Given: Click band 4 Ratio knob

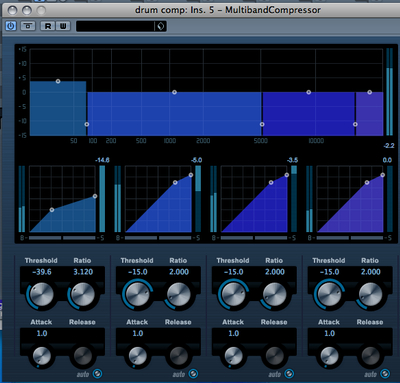Looking at the screenshot, I should [x=370, y=294].
